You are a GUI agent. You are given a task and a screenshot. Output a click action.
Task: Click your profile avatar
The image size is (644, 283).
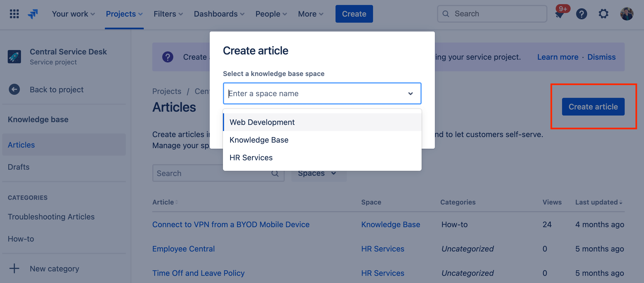pos(627,14)
